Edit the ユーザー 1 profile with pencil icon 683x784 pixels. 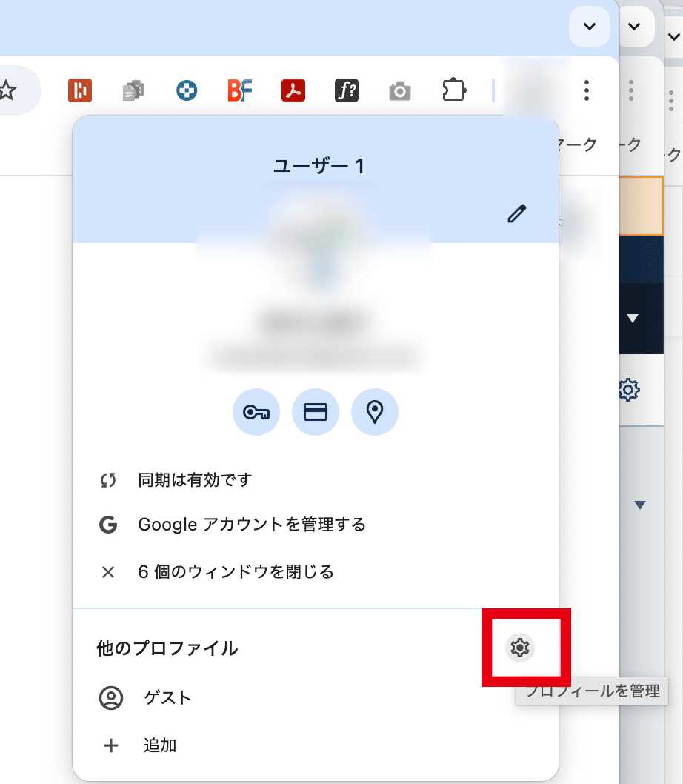pyautogui.click(x=517, y=213)
